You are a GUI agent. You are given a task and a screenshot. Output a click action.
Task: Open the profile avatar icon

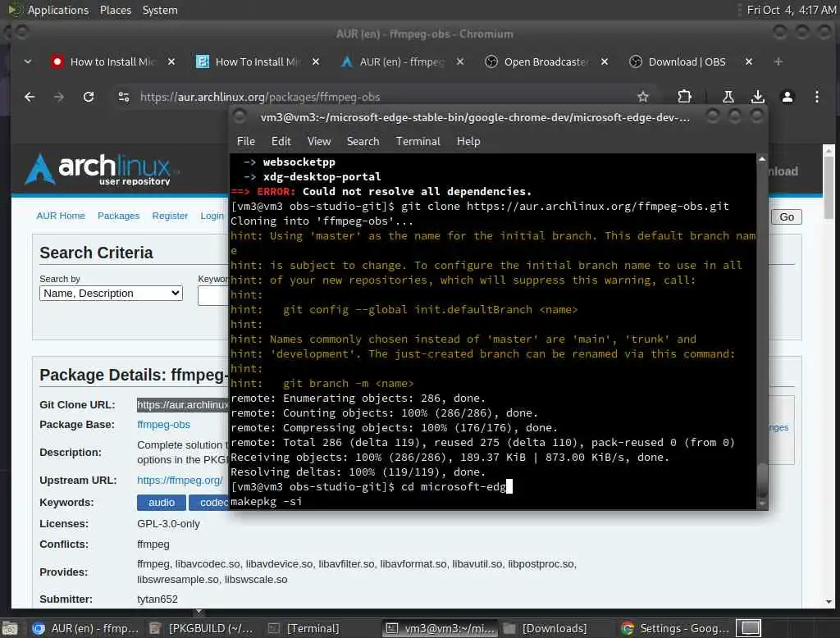787,97
